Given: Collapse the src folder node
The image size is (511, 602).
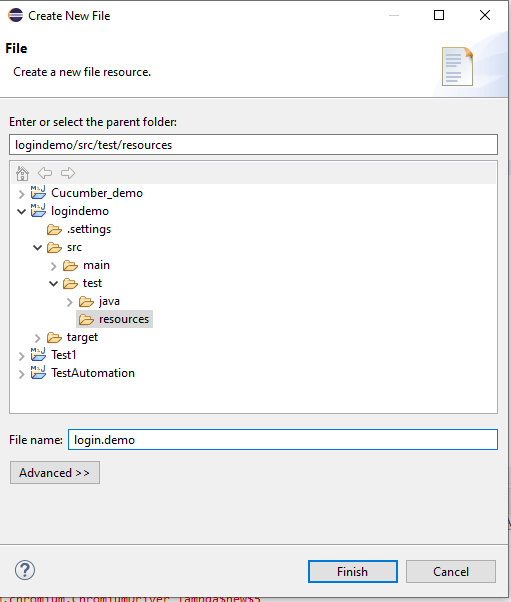Looking at the screenshot, I should (37, 248).
